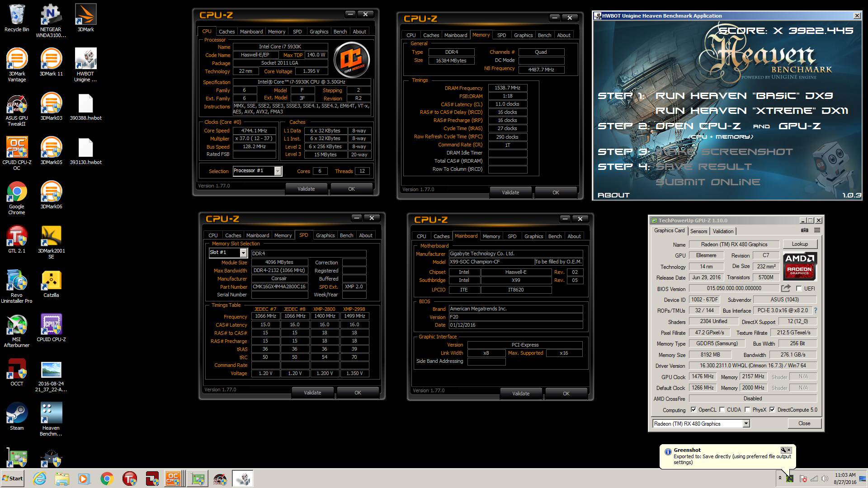868x488 pixels.
Task: Open Internet Explorer from the taskbar
Action: [40, 479]
